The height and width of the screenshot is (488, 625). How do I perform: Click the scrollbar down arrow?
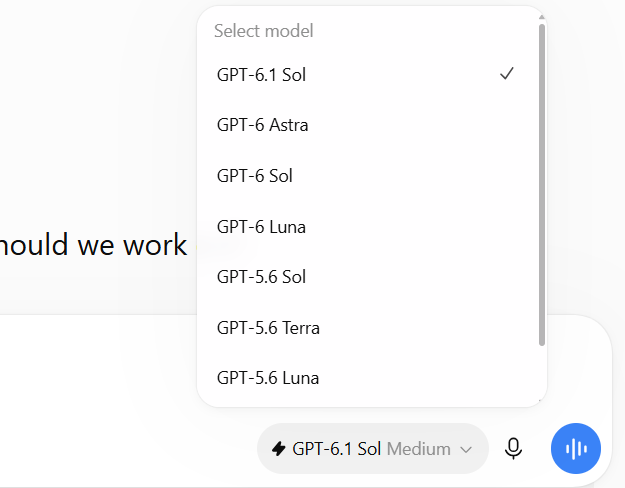(x=541, y=400)
